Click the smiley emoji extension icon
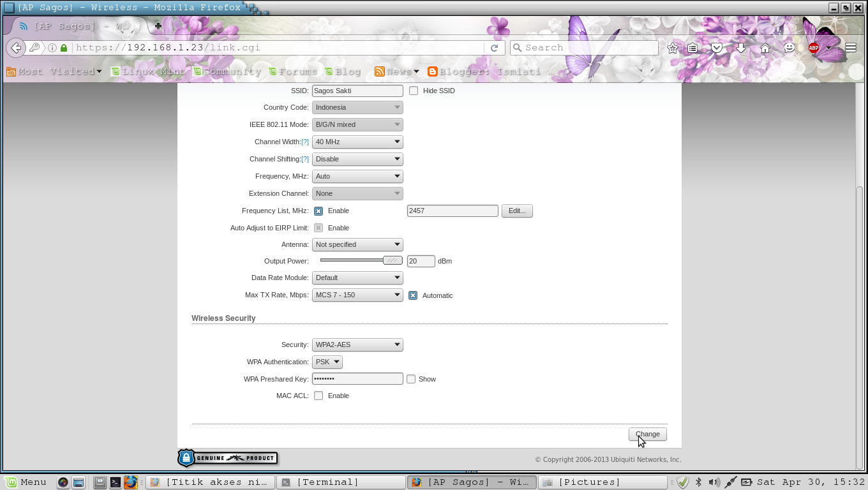The width and height of the screenshot is (868, 490). [x=789, y=47]
